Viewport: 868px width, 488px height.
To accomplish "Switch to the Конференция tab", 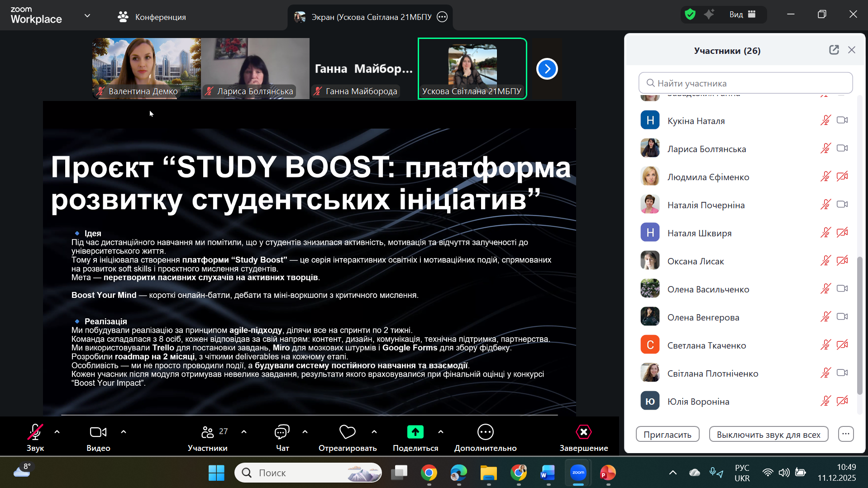I will tap(152, 17).
